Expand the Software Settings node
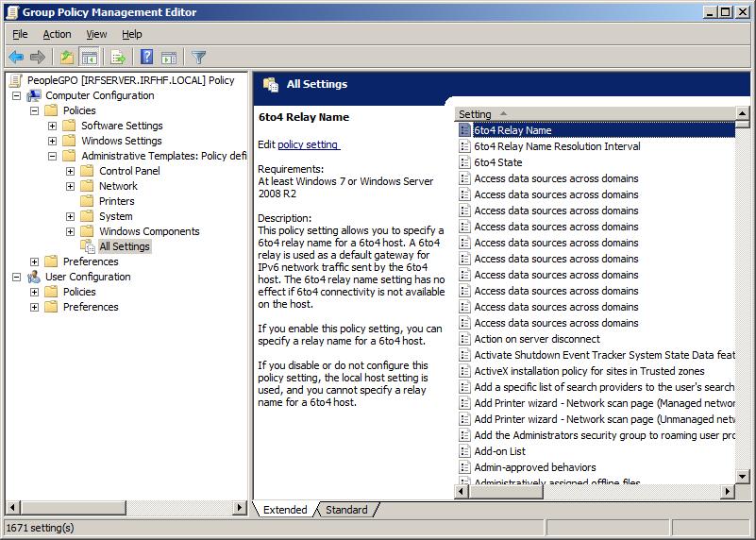Viewport: 756px width, 540px height. pos(52,126)
